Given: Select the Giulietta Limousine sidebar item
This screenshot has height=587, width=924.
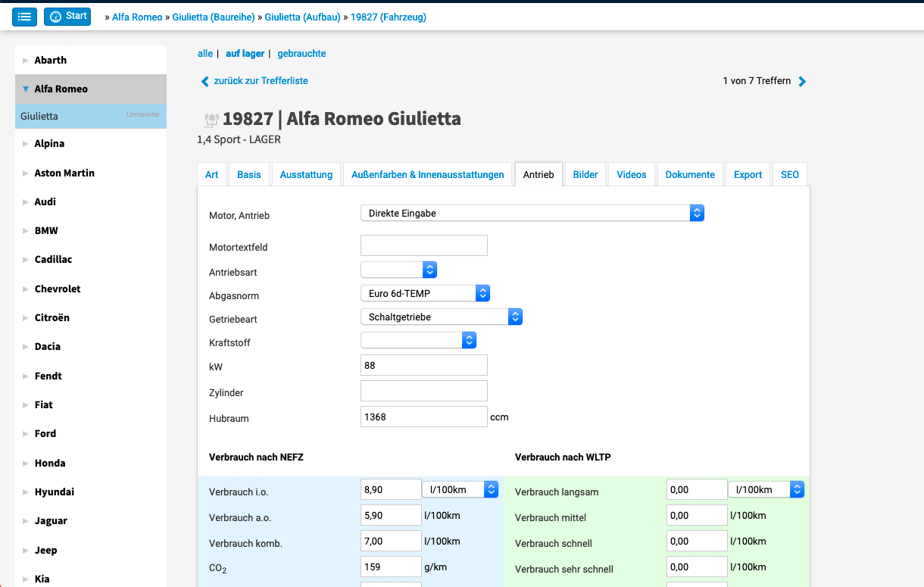Looking at the screenshot, I should coord(90,117).
